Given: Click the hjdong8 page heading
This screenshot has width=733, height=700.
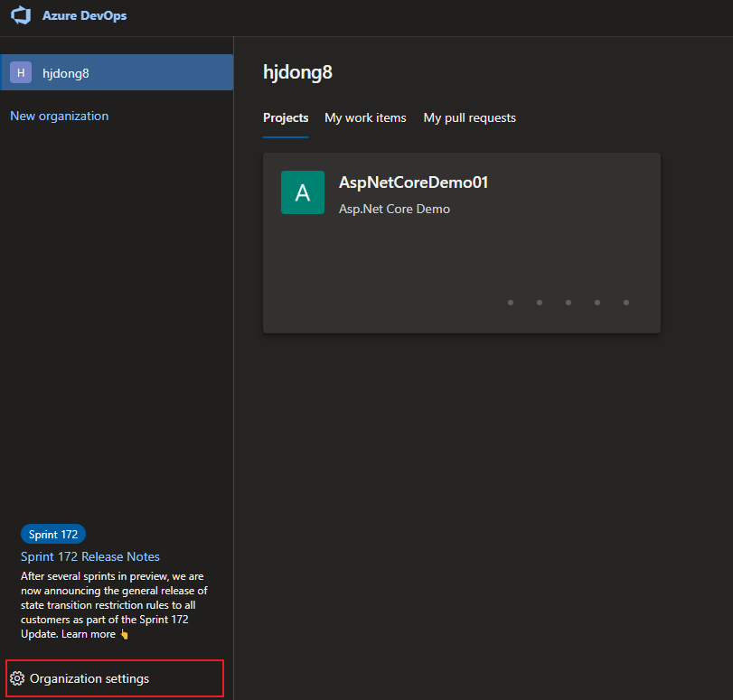Looking at the screenshot, I should pyautogui.click(x=297, y=72).
